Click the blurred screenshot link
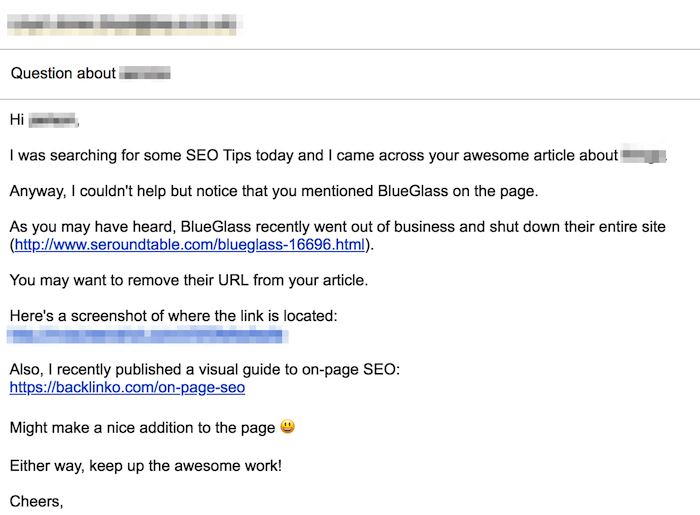 click(x=150, y=335)
